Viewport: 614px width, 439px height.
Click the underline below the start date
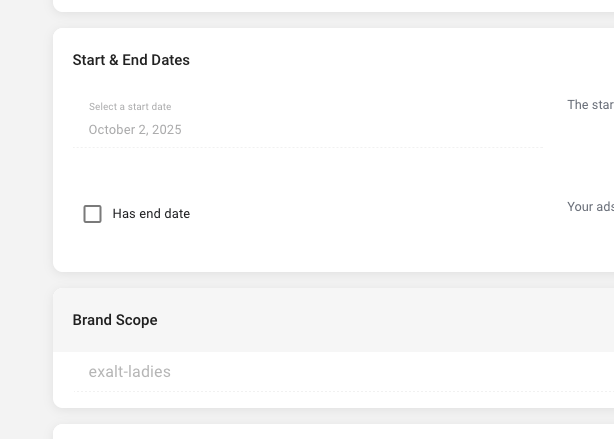(x=307, y=147)
